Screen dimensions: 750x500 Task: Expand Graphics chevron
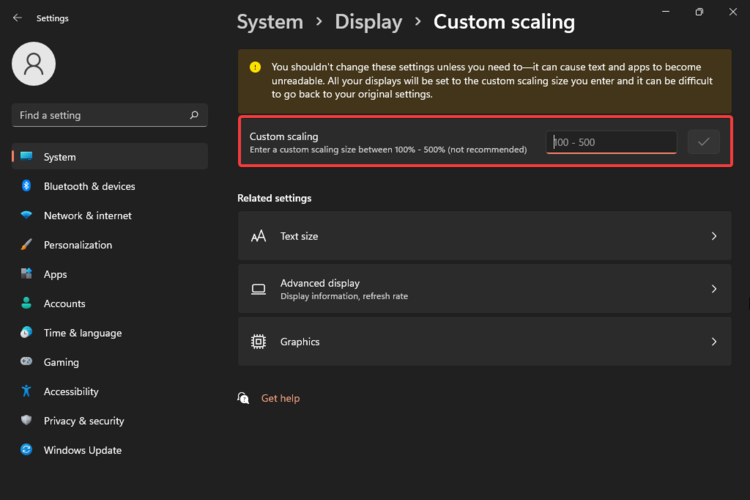coord(714,342)
